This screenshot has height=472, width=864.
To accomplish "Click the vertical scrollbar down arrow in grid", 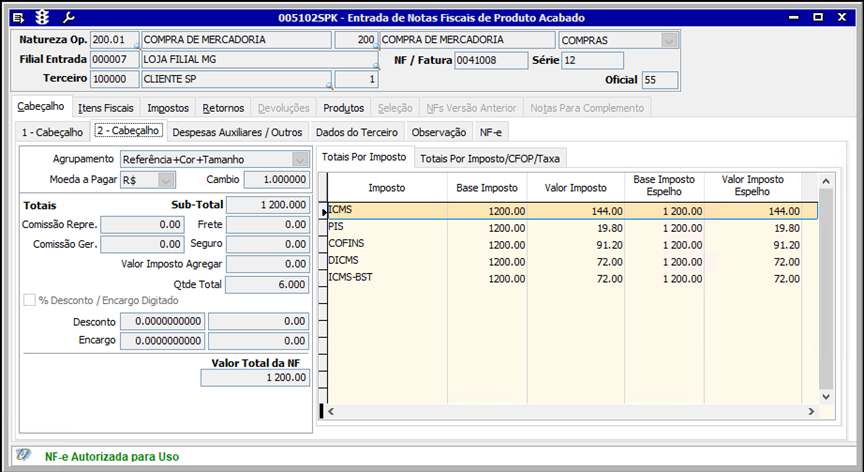I will (825, 396).
